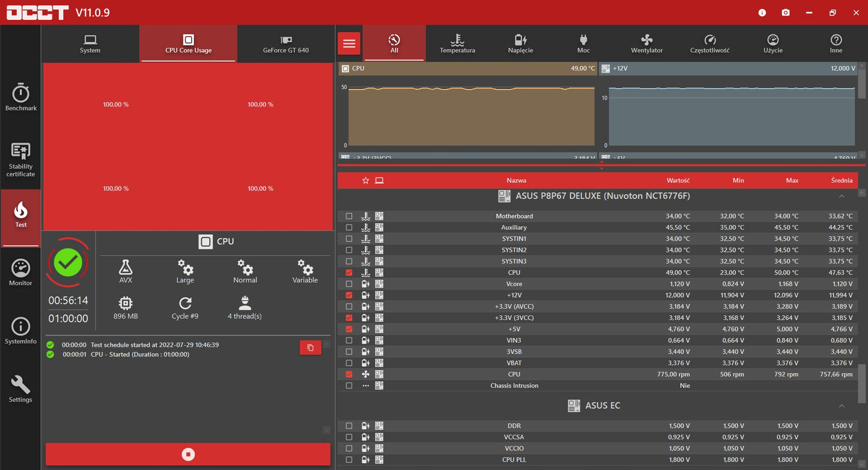
Task: Switch to the GeForce GT 640 tab
Action: click(286, 43)
